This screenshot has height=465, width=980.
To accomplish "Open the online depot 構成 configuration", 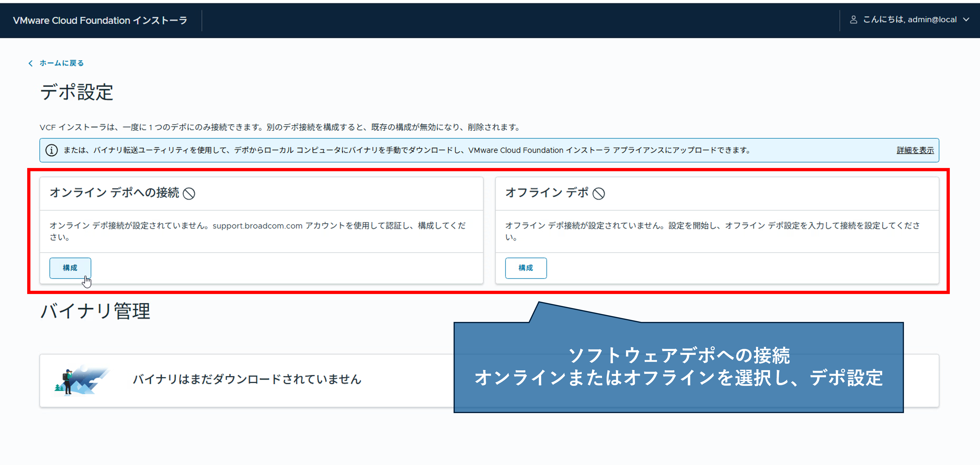I will point(70,268).
